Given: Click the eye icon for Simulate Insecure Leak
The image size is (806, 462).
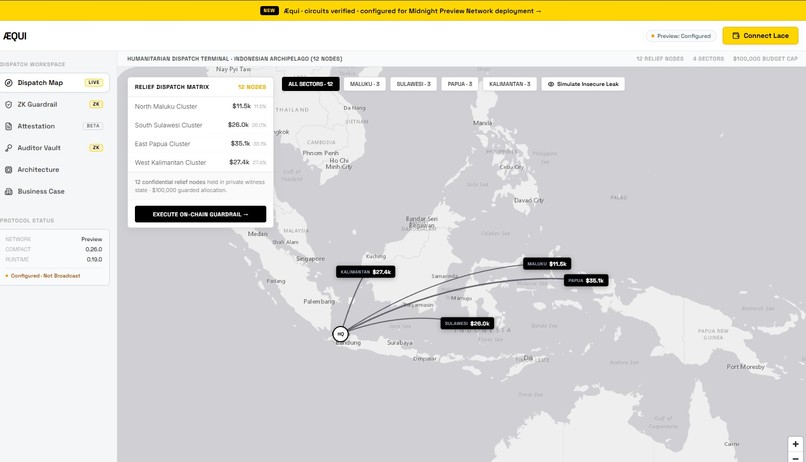Looking at the screenshot, I should (x=551, y=84).
